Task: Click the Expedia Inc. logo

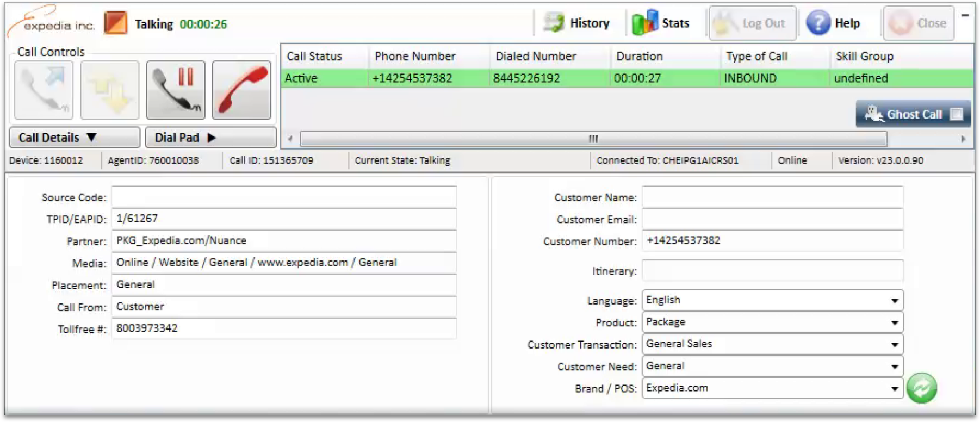Action: click(52, 23)
